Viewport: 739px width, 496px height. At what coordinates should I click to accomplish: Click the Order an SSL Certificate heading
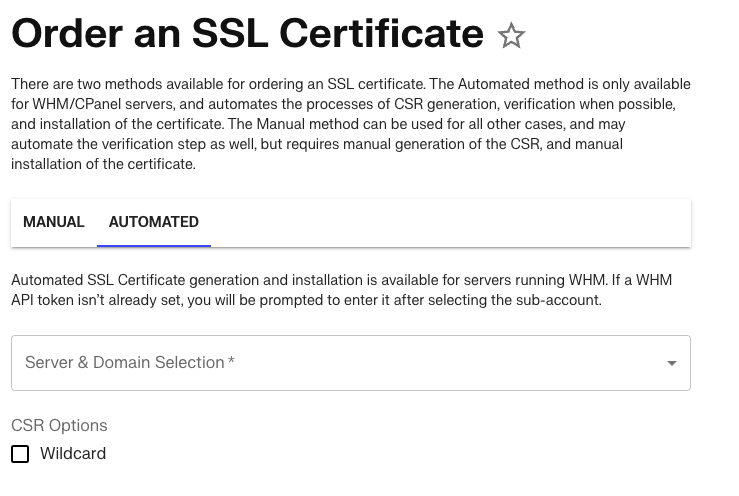247,34
